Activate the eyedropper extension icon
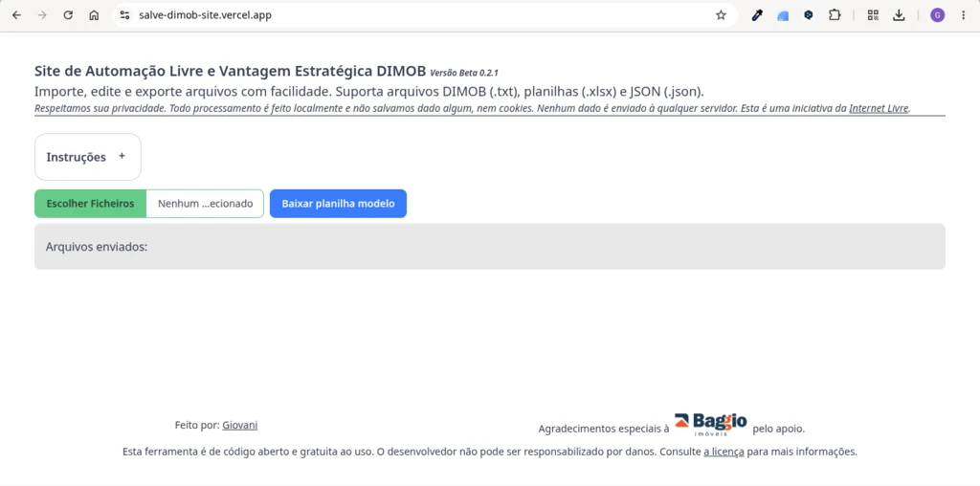Image resolution: width=980 pixels, height=486 pixels. click(757, 15)
